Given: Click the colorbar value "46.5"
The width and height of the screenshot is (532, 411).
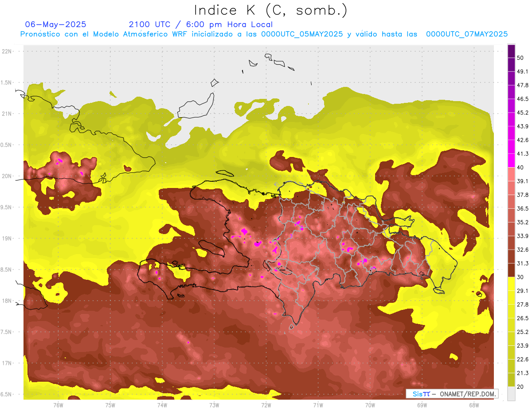Looking at the screenshot, I should coord(523,99).
